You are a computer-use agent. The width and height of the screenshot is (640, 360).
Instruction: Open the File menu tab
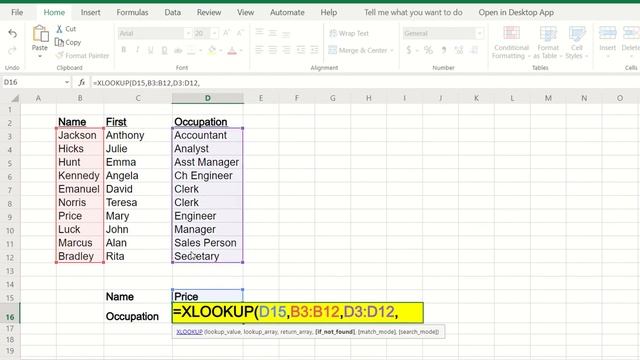(17, 12)
